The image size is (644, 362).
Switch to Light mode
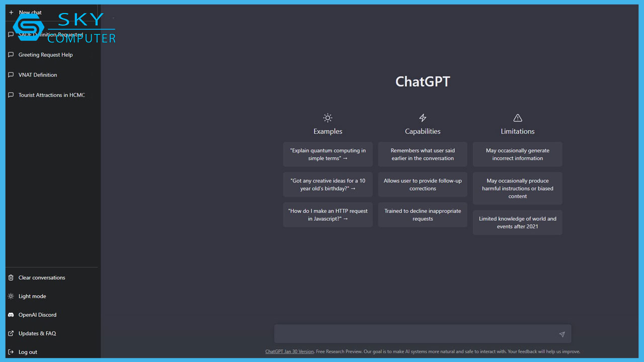pos(31,296)
